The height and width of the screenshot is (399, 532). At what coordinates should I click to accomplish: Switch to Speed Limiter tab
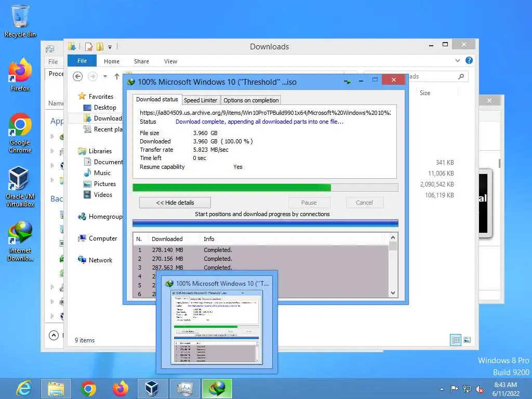point(201,100)
